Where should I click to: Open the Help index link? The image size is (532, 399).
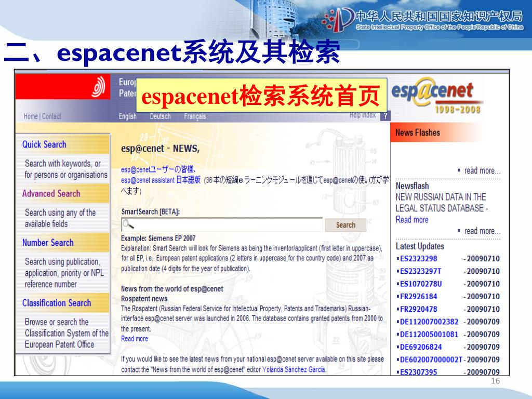click(362, 115)
